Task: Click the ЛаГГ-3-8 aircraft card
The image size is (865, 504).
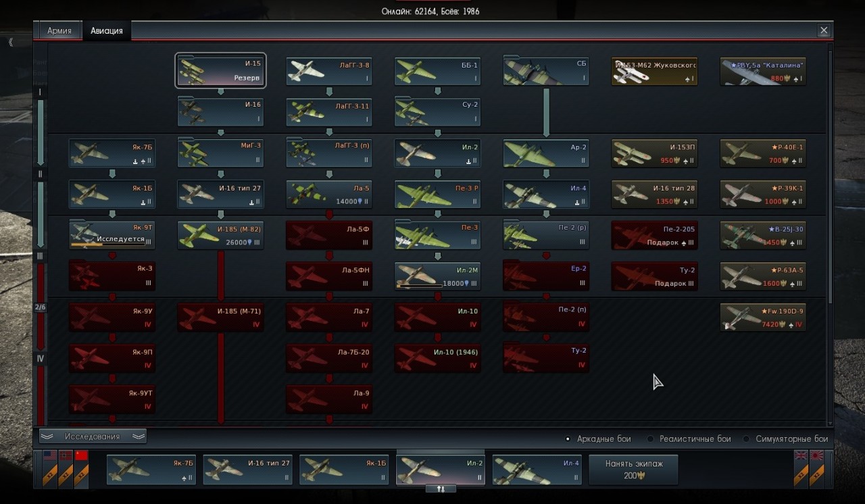Action: tap(329, 72)
